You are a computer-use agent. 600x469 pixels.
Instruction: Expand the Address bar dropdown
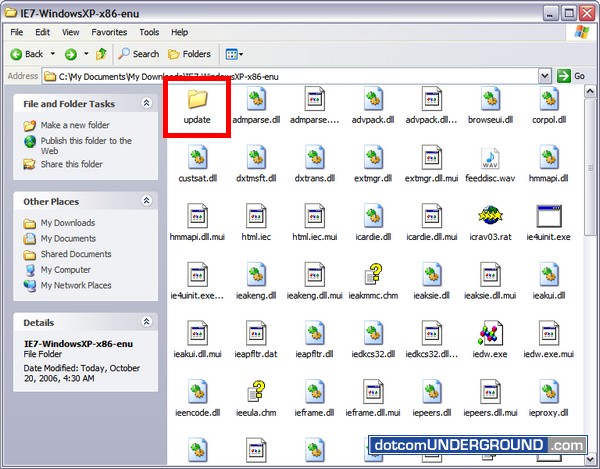pyautogui.click(x=545, y=76)
